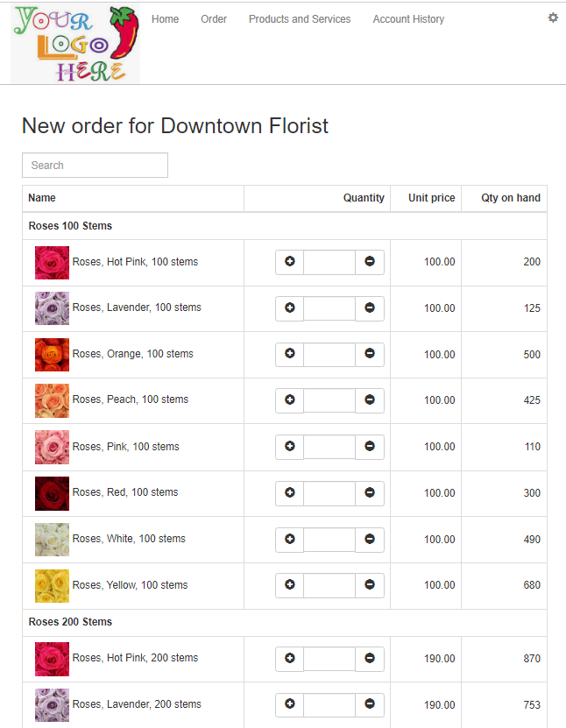View Account History
The width and height of the screenshot is (566, 728).
(408, 19)
